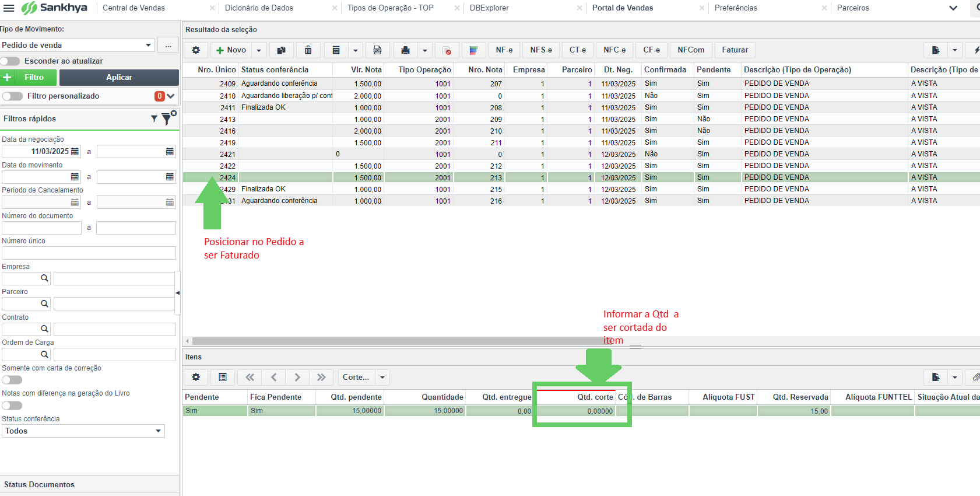Click the Faturar button
Screen dimensions: 980x496
click(x=735, y=50)
